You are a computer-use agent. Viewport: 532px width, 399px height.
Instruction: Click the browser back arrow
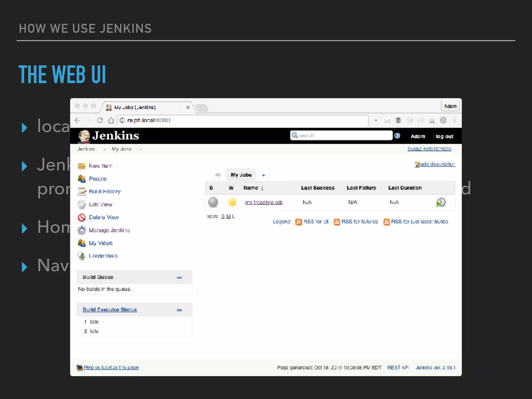(77, 120)
